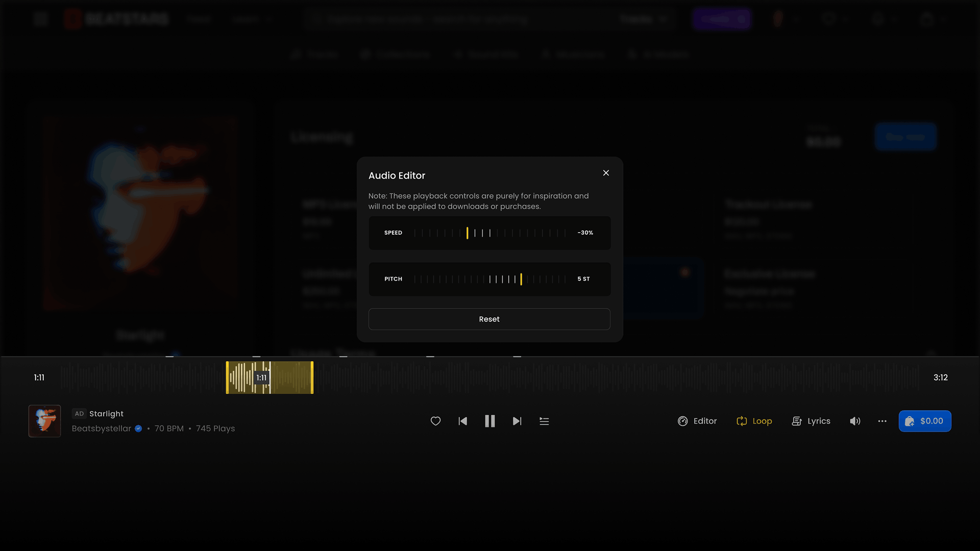Like the track with heart icon
980x551 pixels.
435,421
